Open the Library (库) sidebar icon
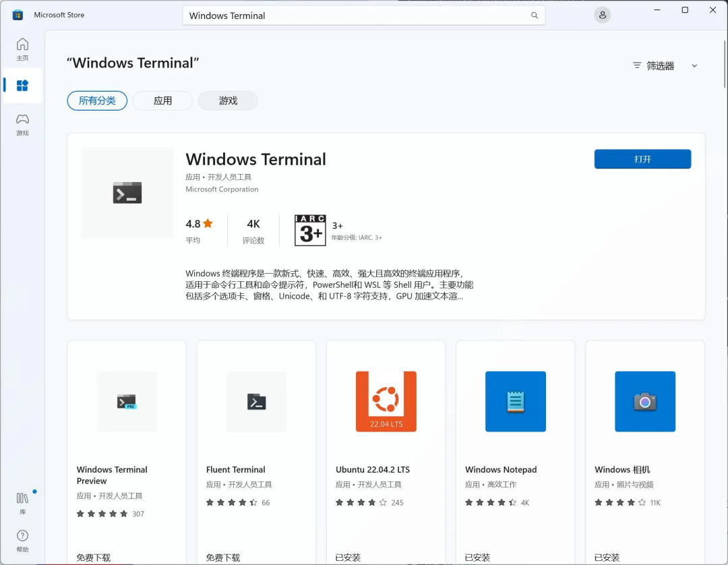728x565 pixels. 22,503
